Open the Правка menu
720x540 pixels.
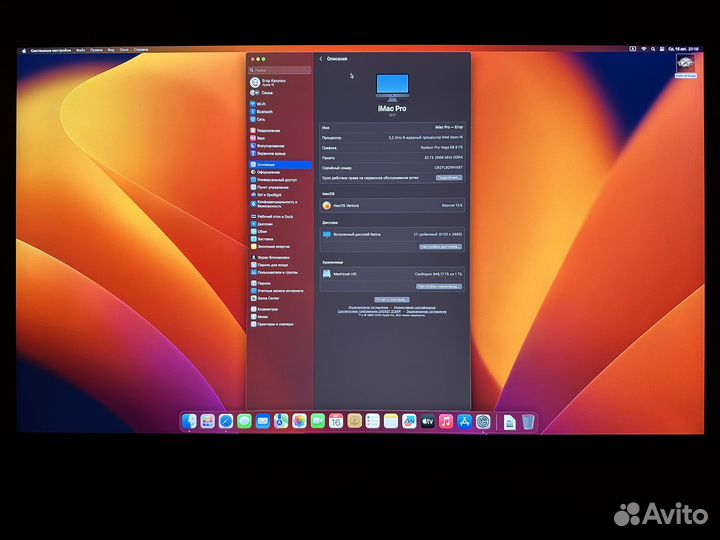point(96,50)
